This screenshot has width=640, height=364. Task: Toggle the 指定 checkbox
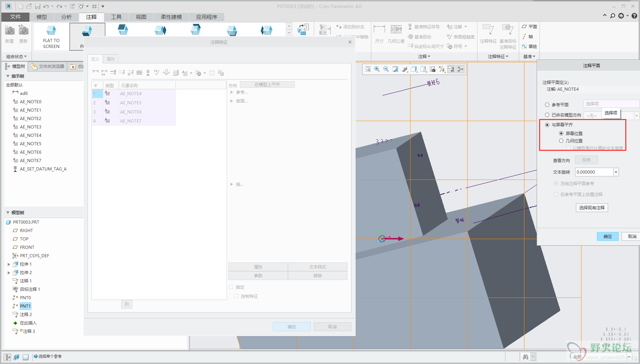pyautogui.click(x=231, y=287)
